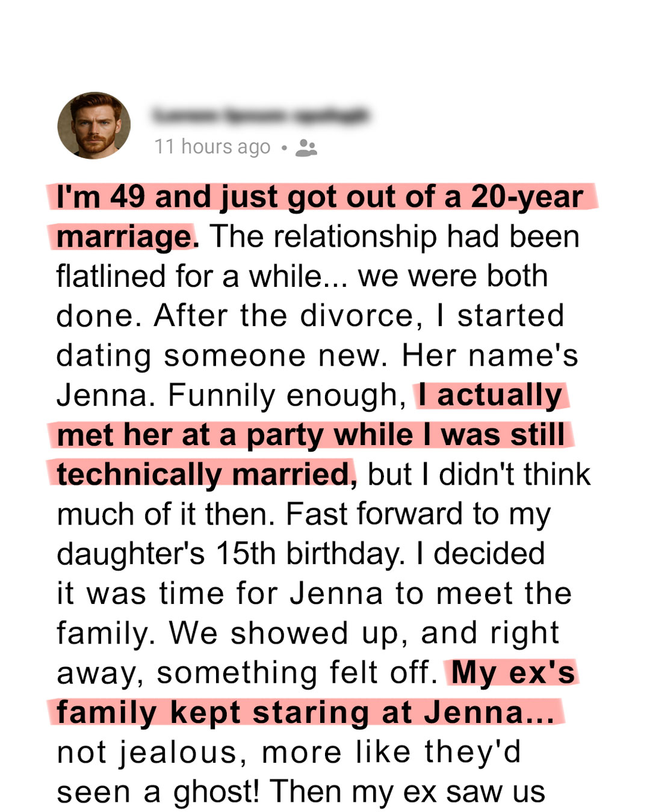
Task: Click the text 'dating someone new.'
Action: click(x=222, y=357)
